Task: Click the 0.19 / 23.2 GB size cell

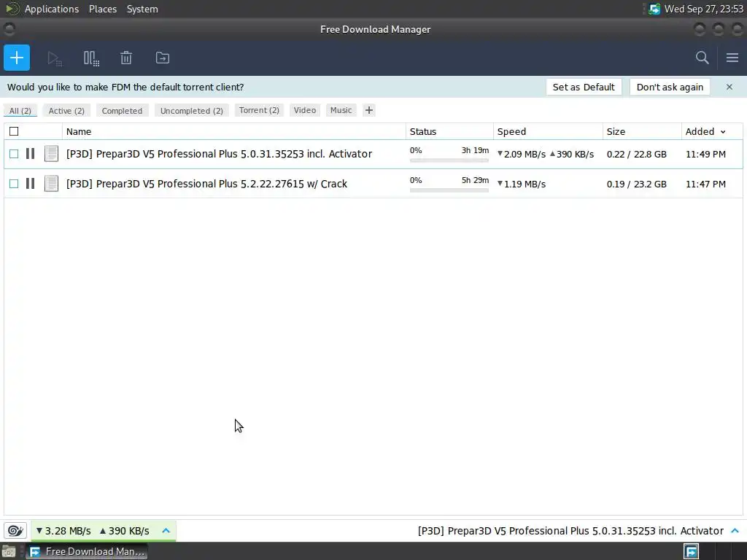Action: 636,184
